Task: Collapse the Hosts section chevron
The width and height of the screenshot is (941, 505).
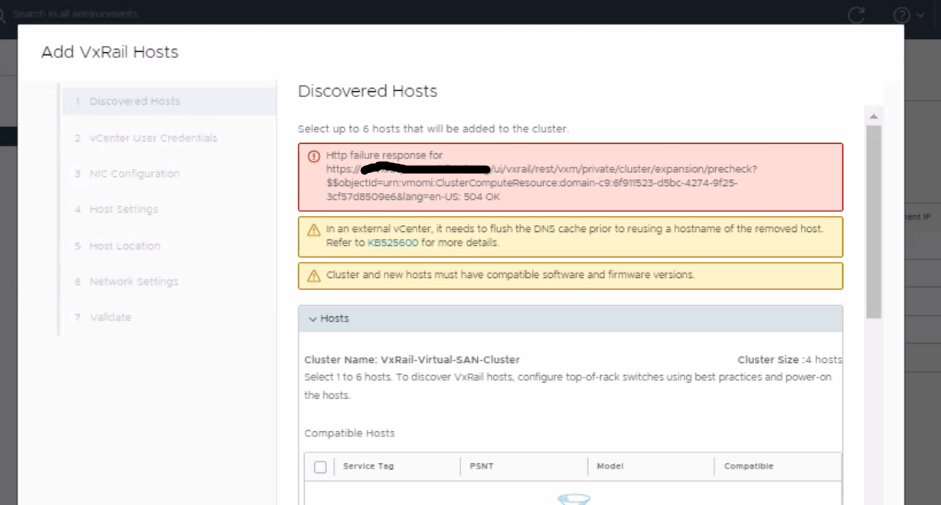Action: 312,319
